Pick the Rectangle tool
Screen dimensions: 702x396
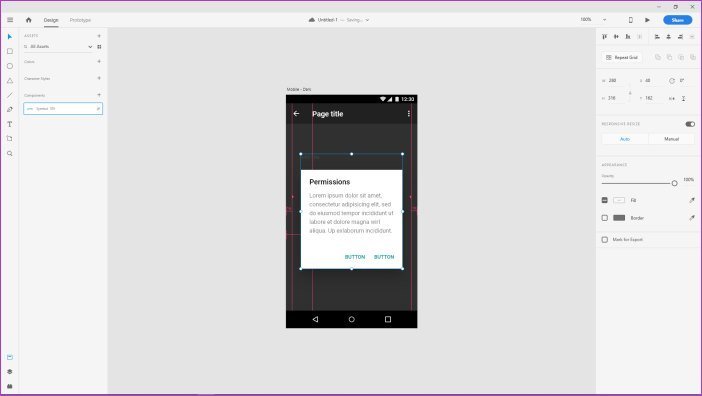click(x=10, y=51)
